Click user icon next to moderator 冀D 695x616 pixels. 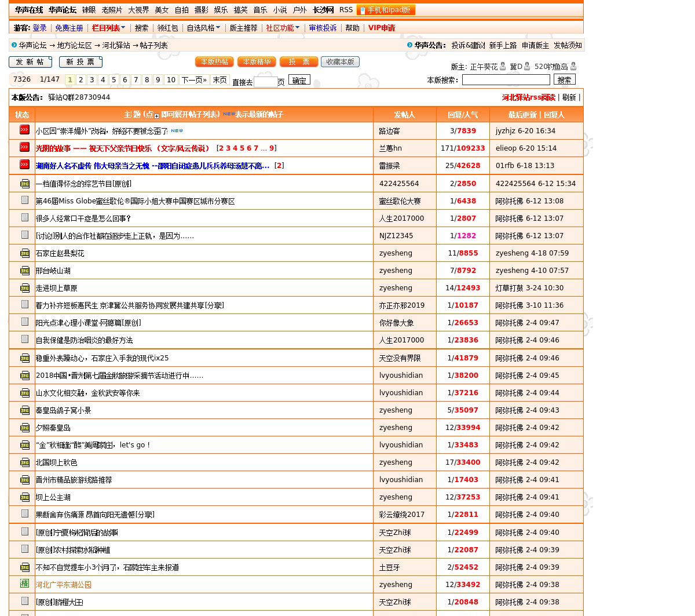coord(527,67)
